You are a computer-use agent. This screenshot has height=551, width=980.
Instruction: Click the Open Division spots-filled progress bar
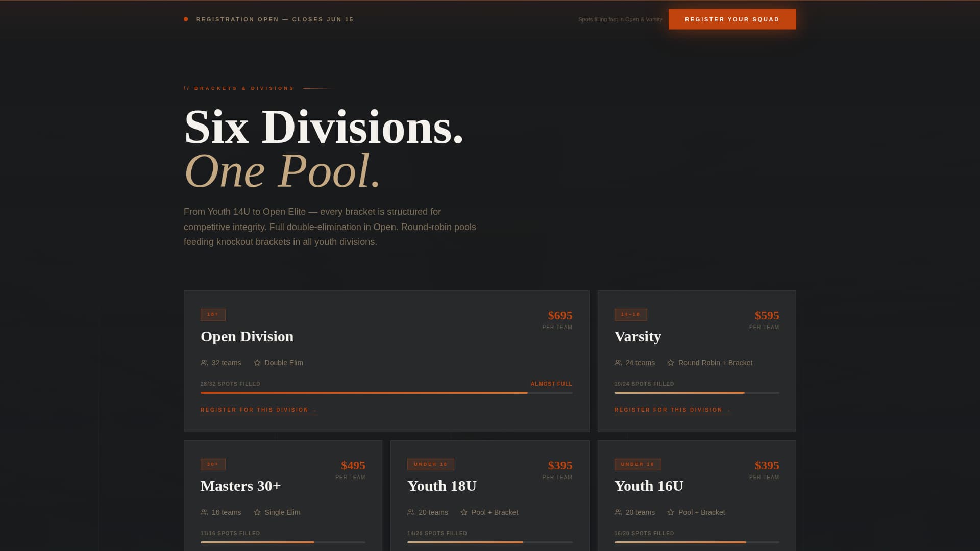coord(386,393)
